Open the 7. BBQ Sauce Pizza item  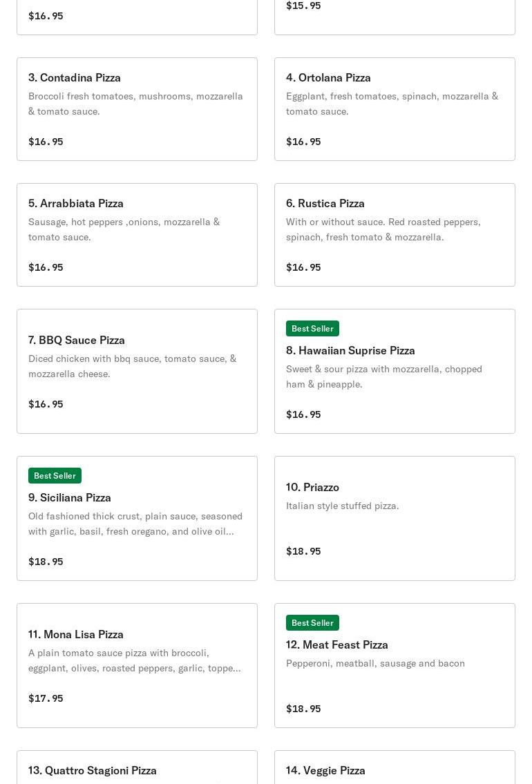pos(137,371)
